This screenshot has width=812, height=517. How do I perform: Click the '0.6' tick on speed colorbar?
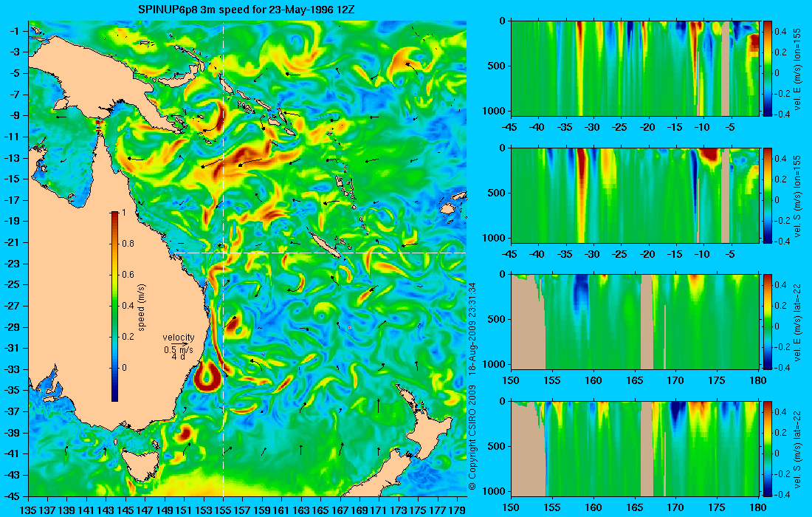click(128, 275)
